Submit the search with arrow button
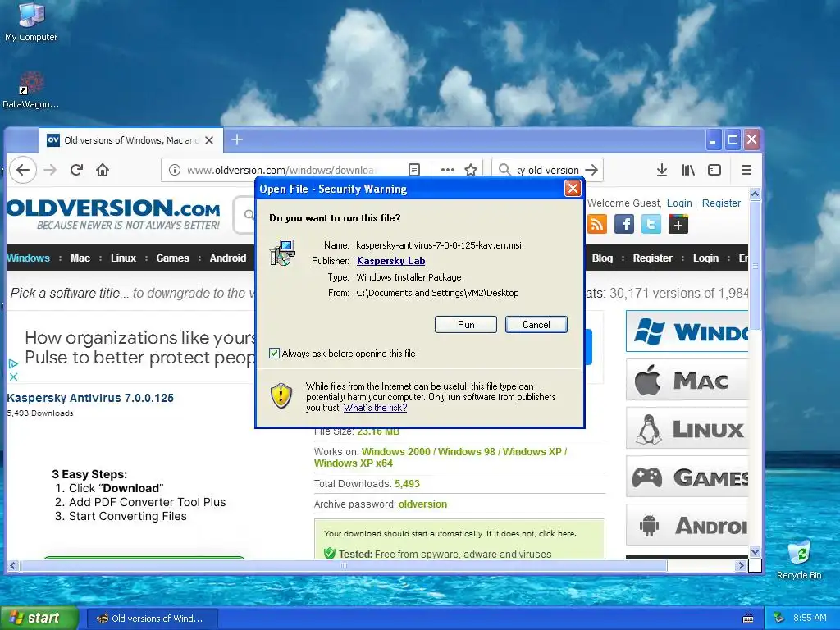 point(591,170)
